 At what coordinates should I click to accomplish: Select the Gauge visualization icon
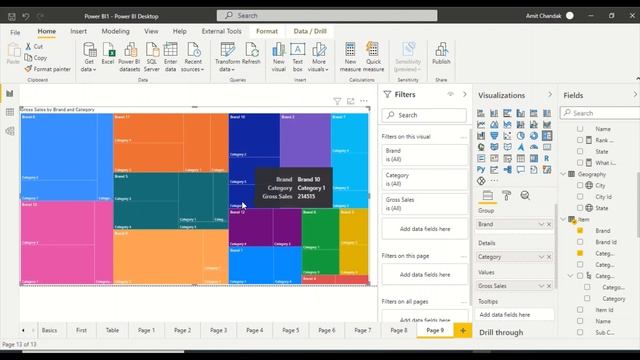pyautogui.click(x=534, y=147)
